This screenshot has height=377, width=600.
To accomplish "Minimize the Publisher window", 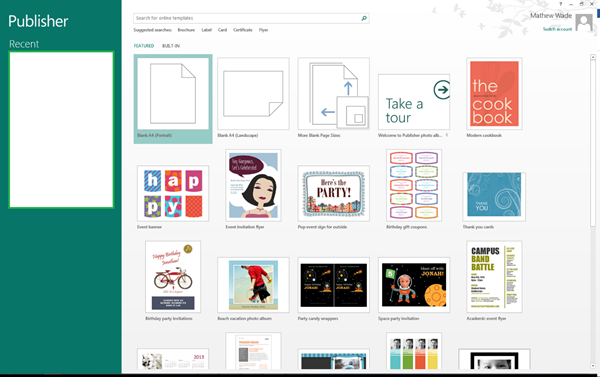I will 571,4.
